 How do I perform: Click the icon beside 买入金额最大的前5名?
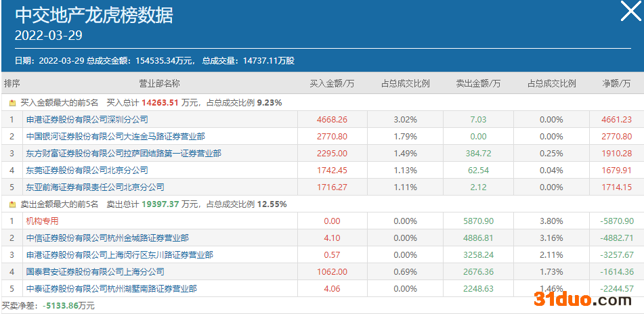coord(12,103)
